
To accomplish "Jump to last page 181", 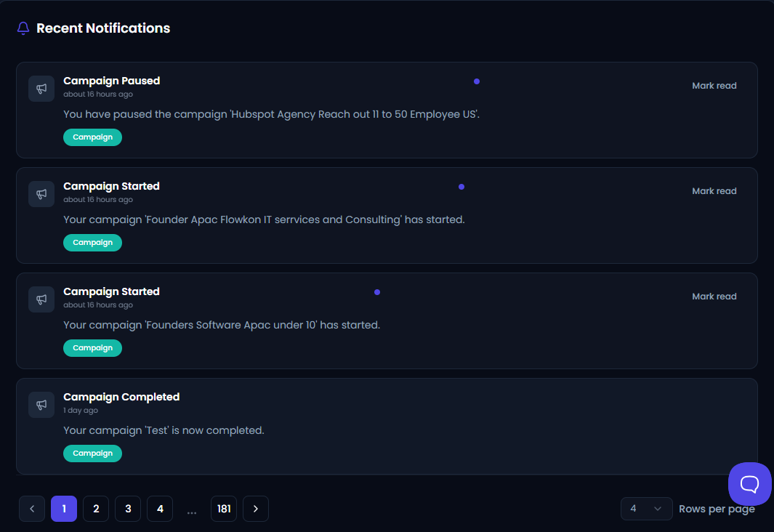I will (x=224, y=508).
